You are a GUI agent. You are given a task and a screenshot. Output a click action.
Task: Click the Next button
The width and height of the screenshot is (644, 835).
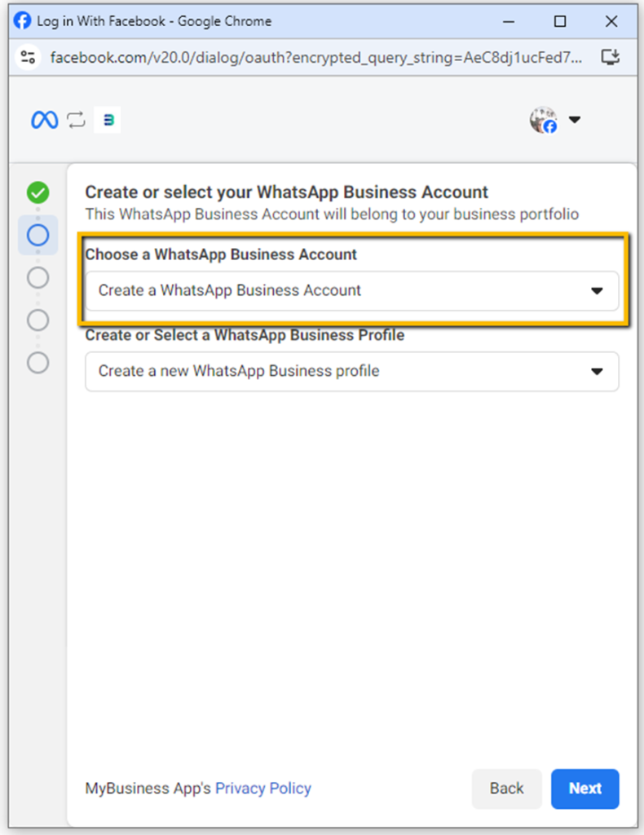(585, 789)
